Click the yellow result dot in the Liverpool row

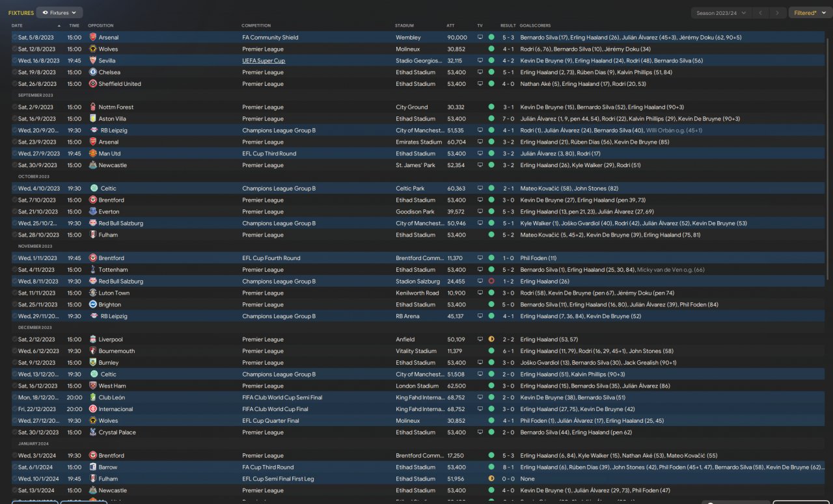coord(491,339)
